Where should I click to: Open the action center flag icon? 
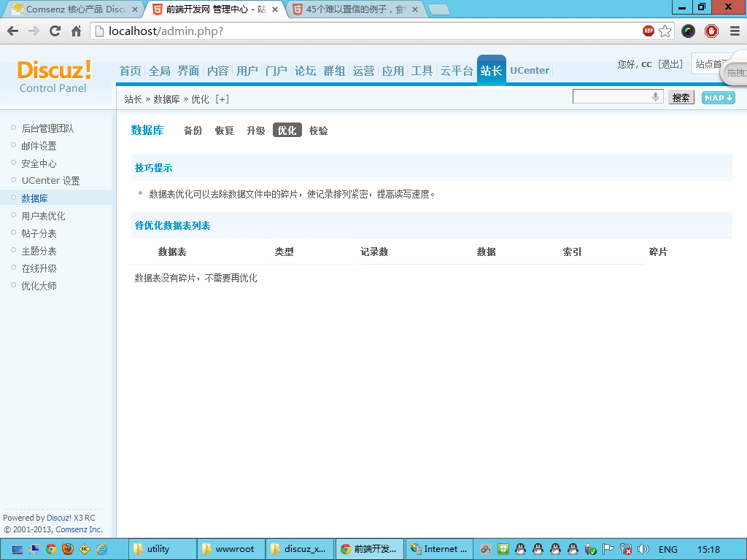click(x=608, y=549)
